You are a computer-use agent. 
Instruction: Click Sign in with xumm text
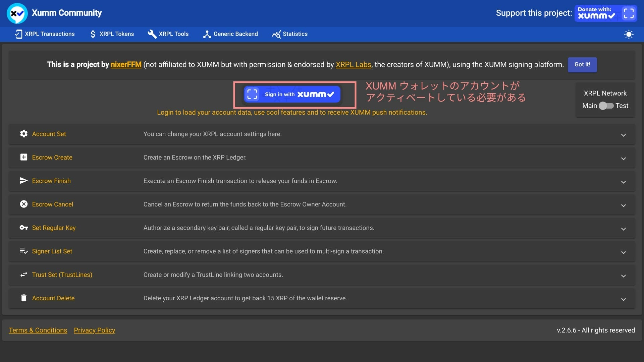(299, 94)
